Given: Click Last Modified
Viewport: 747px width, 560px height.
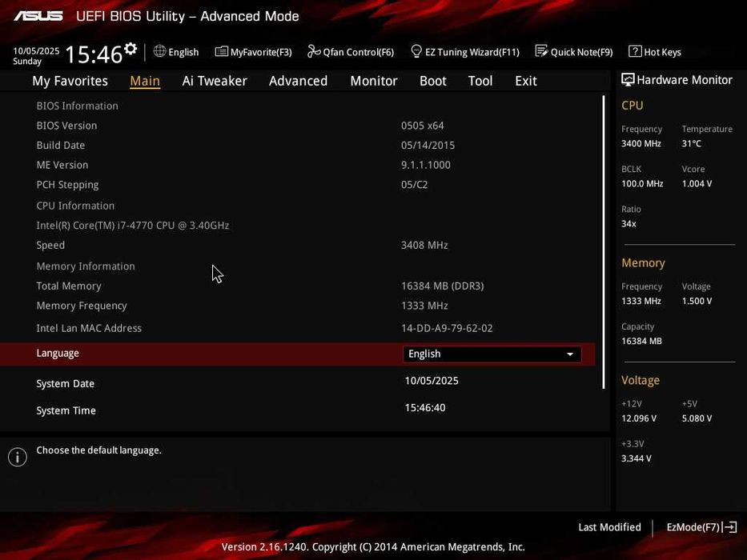Looking at the screenshot, I should click(609, 527).
